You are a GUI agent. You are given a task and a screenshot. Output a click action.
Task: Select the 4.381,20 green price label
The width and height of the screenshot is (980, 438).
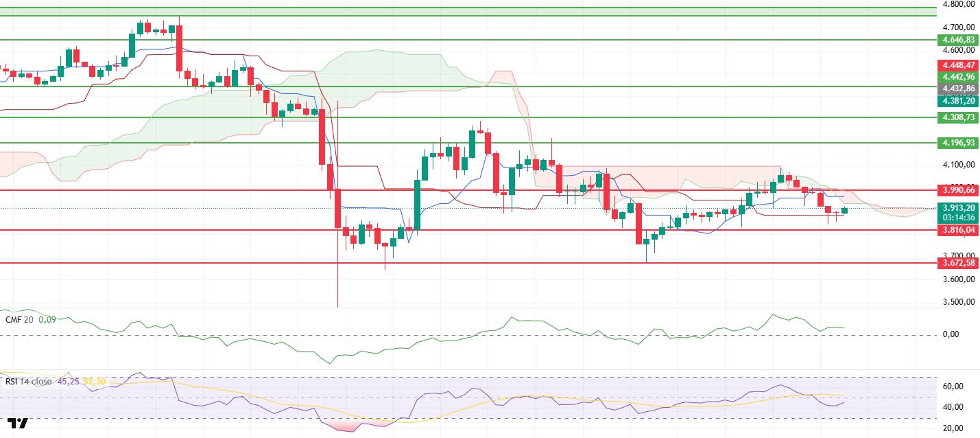[957, 100]
